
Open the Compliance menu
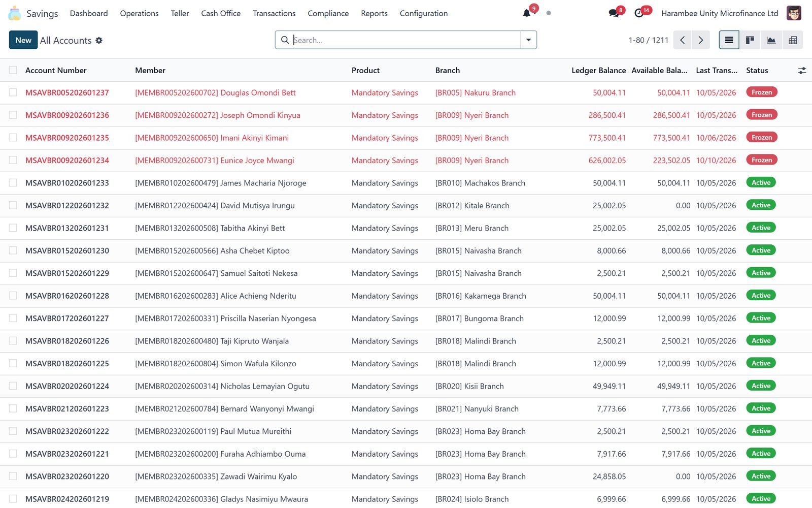[328, 13]
